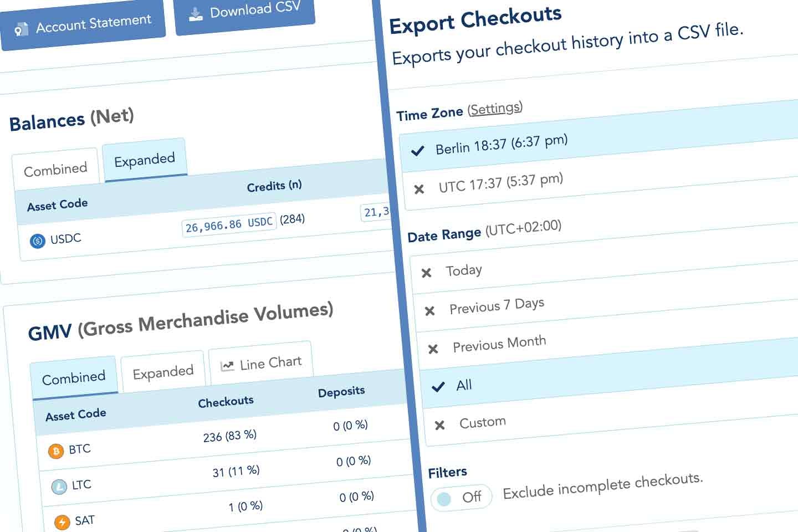
Task: Click the X icon next to Today
Action: coord(426,273)
